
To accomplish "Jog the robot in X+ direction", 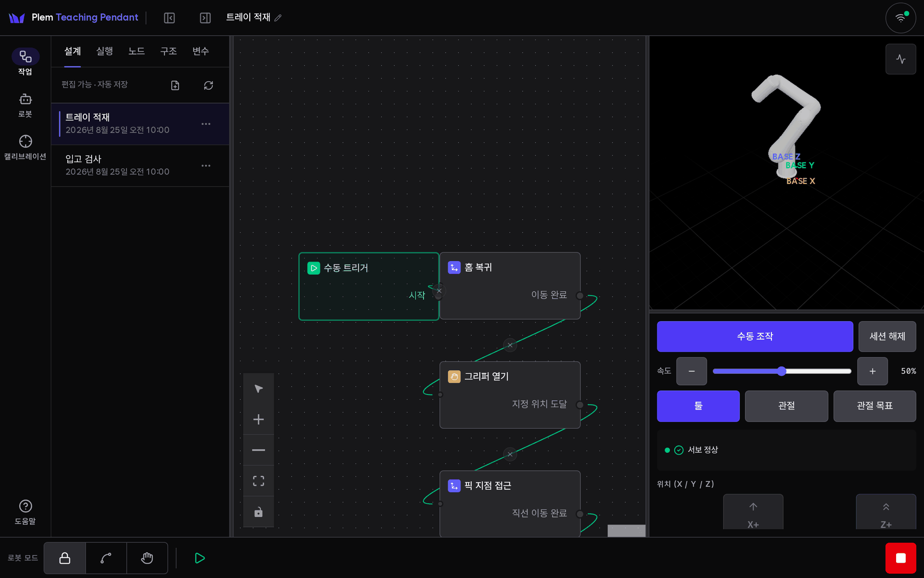I will point(753,512).
